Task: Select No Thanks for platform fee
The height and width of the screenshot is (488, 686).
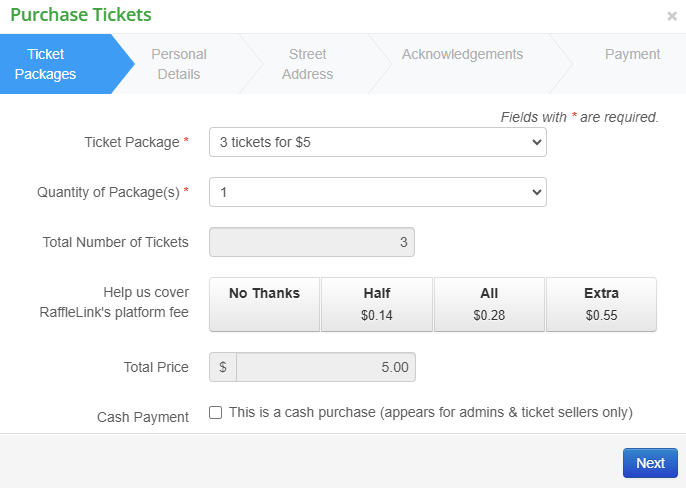Action: (264, 304)
